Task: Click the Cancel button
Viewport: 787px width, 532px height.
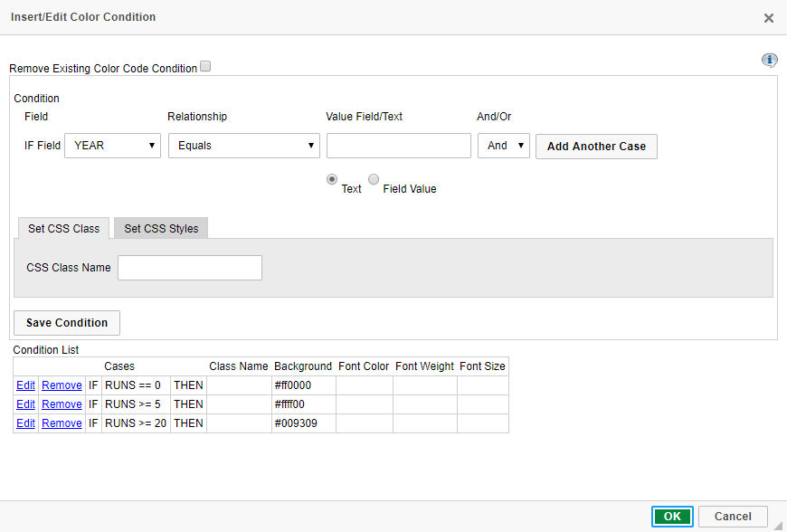Action: pos(733,516)
